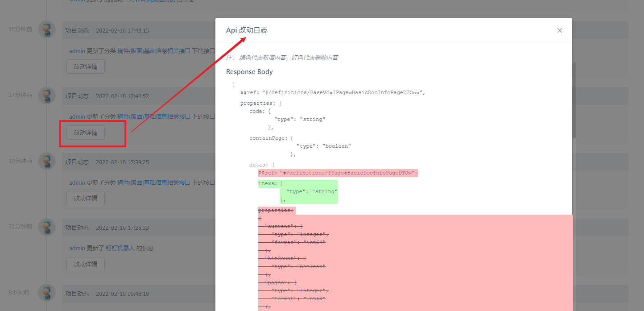Open the user avatar beside 32分钟前
This screenshot has height=311, width=644.
point(47,227)
